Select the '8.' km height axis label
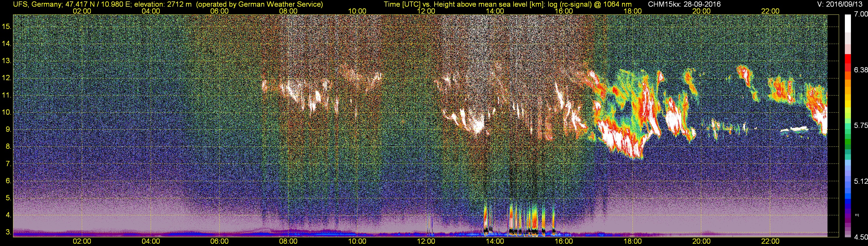Image resolution: width=868 pixels, height=246 pixels. [x=9, y=147]
